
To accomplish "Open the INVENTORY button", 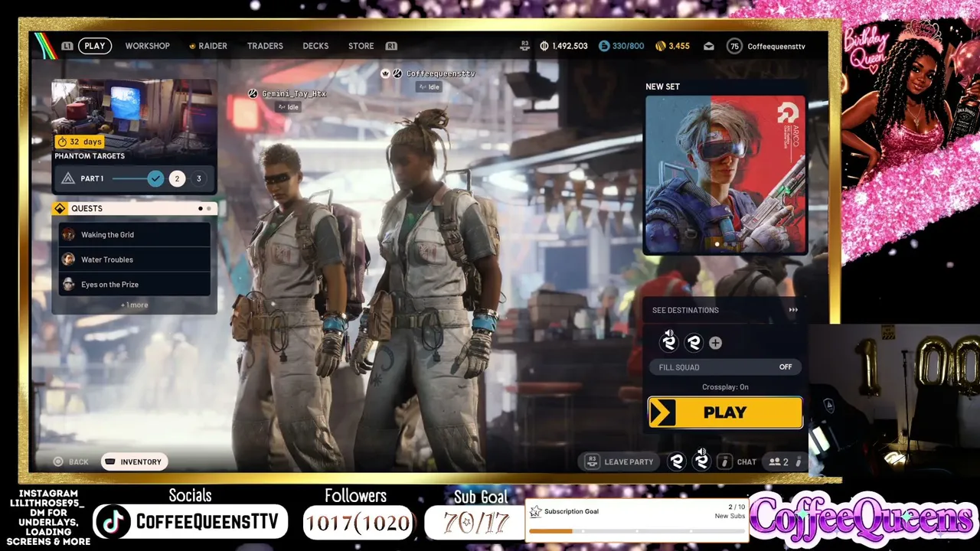I will [134, 461].
